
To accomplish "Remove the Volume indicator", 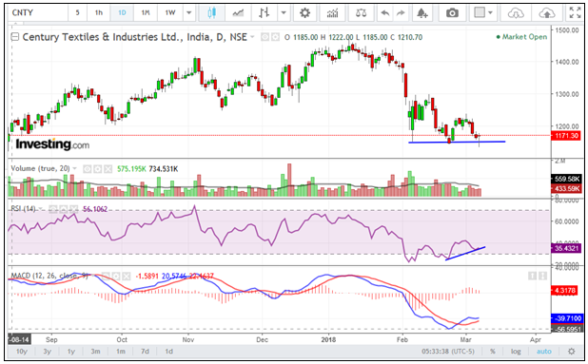I will click(x=108, y=169).
